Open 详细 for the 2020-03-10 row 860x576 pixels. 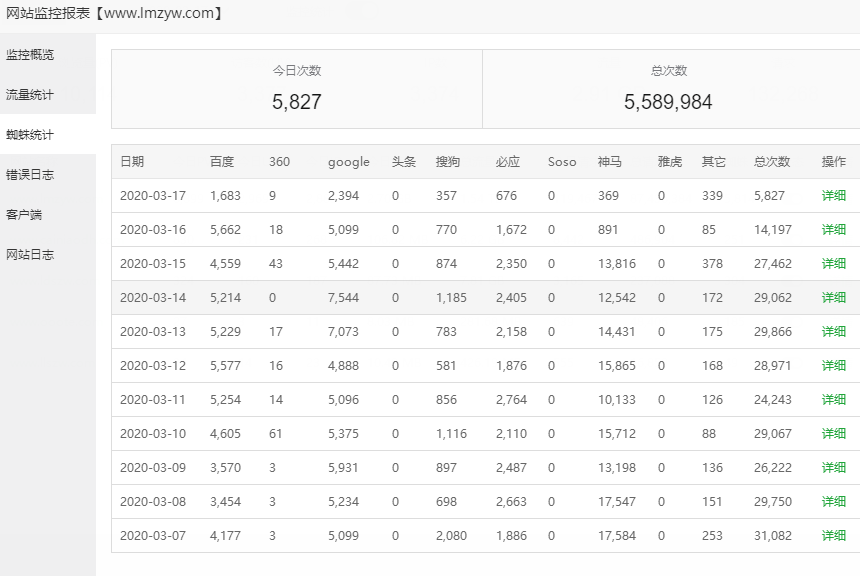[x=833, y=434]
